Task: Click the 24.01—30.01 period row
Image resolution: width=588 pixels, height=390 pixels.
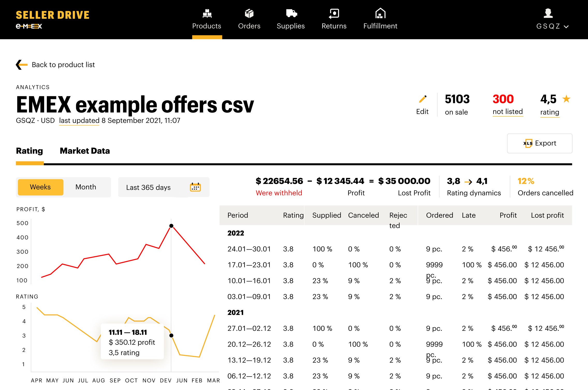Action: tap(249, 249)
